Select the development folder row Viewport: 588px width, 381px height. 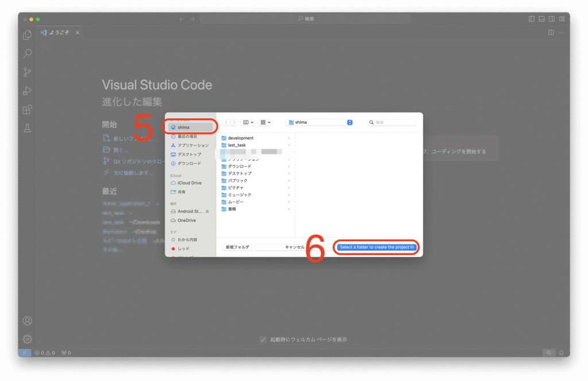click(256, 138)
